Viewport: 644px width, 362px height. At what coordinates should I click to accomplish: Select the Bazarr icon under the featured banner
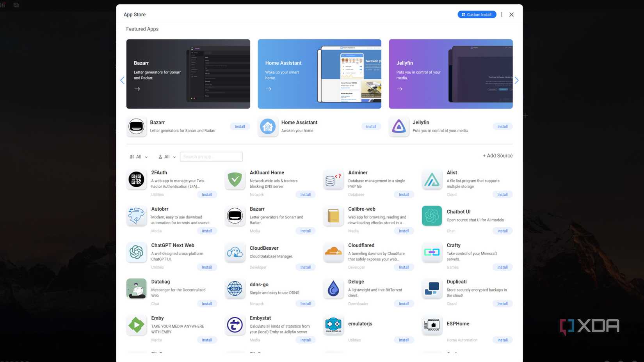point(136,126)
